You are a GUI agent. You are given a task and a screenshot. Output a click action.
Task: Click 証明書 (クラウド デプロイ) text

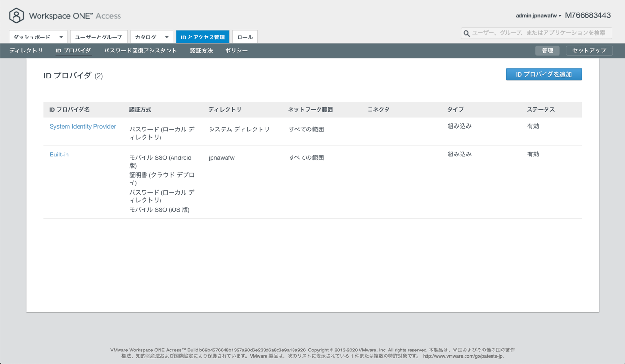coord(162,179)
